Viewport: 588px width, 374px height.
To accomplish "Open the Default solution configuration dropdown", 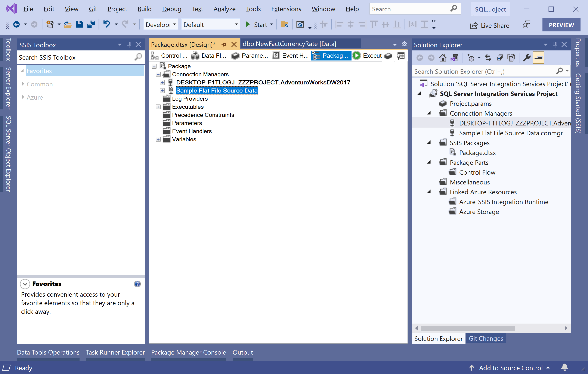I will click(236, 24).
